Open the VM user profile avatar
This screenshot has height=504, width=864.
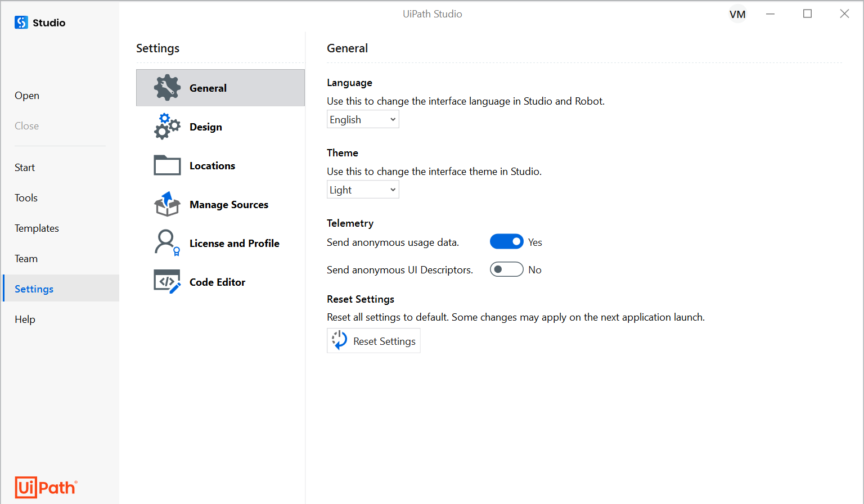tap(737, 15)
